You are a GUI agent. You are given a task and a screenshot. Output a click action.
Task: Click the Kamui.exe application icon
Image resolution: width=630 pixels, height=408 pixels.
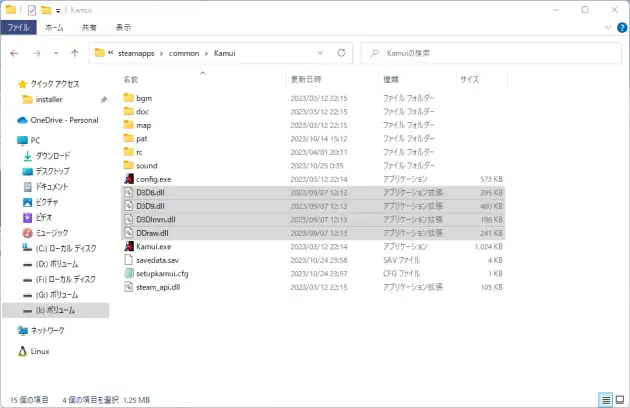128,246
